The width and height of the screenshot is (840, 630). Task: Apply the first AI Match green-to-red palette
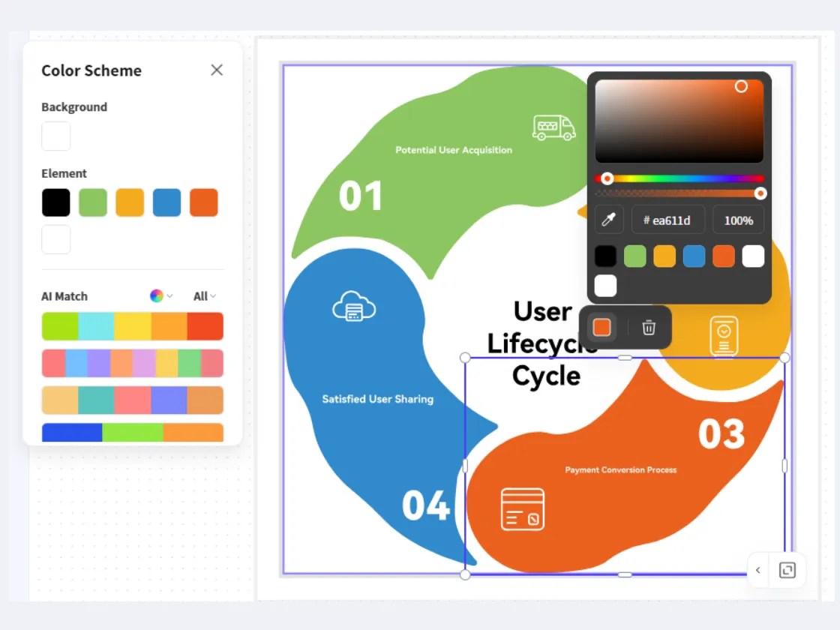(x=133, y=326)
